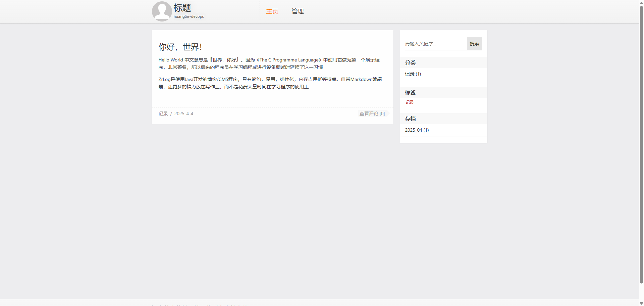Click the 记录 category below the post
The width and height of the screenshot is (644, 306).
163,114
